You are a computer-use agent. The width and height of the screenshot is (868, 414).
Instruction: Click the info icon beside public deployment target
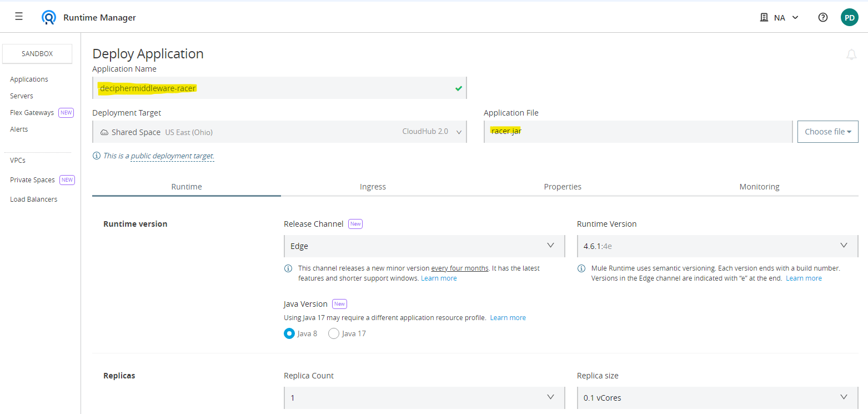point(97,156)
